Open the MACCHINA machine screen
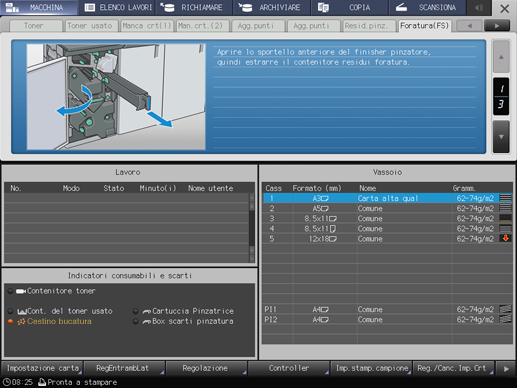The height and width of the screenshot is (388, 517). tap(38, 7)
